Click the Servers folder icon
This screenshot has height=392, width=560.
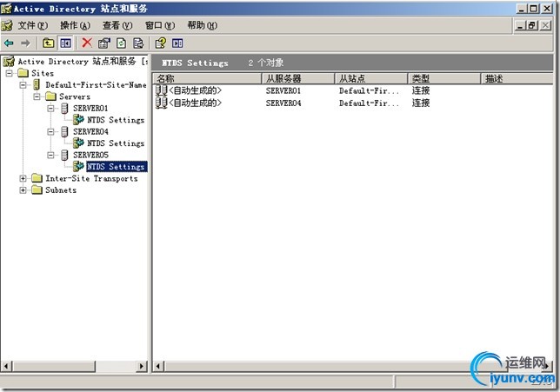pos(50,96)
